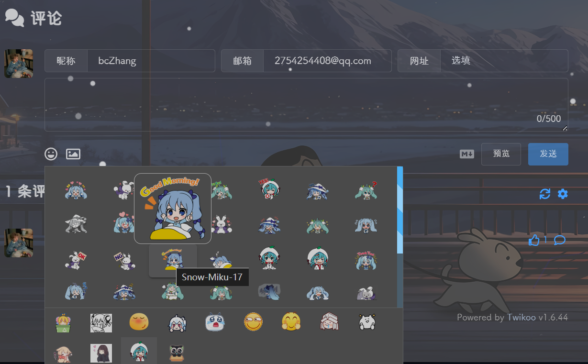
Task: Switch to the blushing yellow face emoji tab
Action: click(x=139, y=322)
